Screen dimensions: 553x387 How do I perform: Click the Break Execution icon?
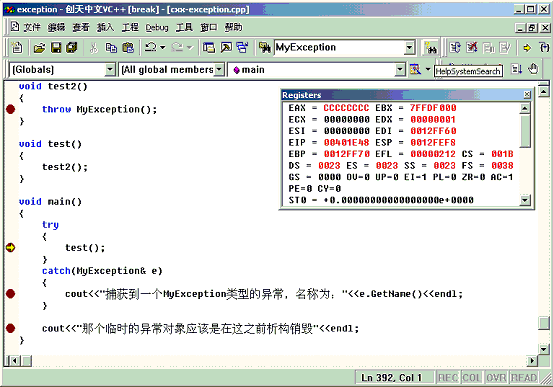coord(488,47)
